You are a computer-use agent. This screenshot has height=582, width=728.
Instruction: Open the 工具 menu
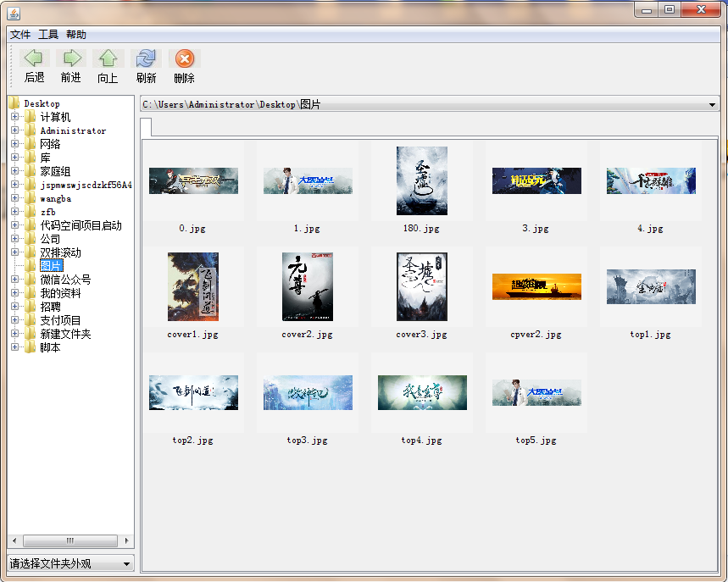click(48, 35)
